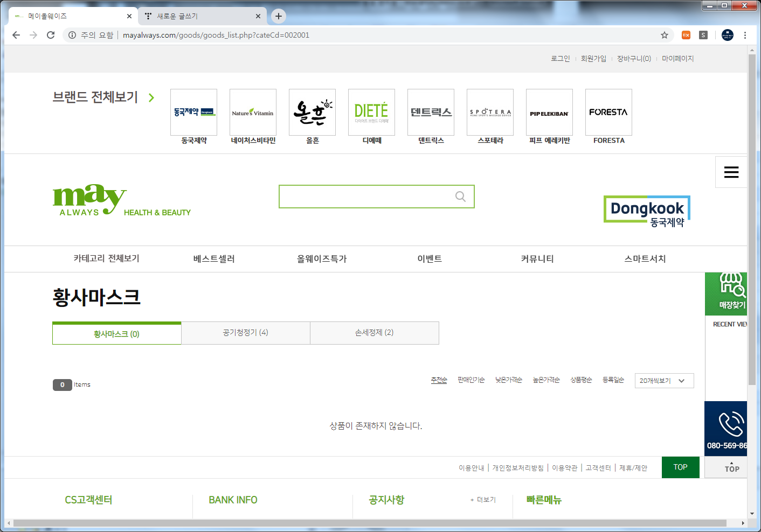761x532 pixels.
Task: Sort by 판매인기순
Action: [x=471, y=380]
